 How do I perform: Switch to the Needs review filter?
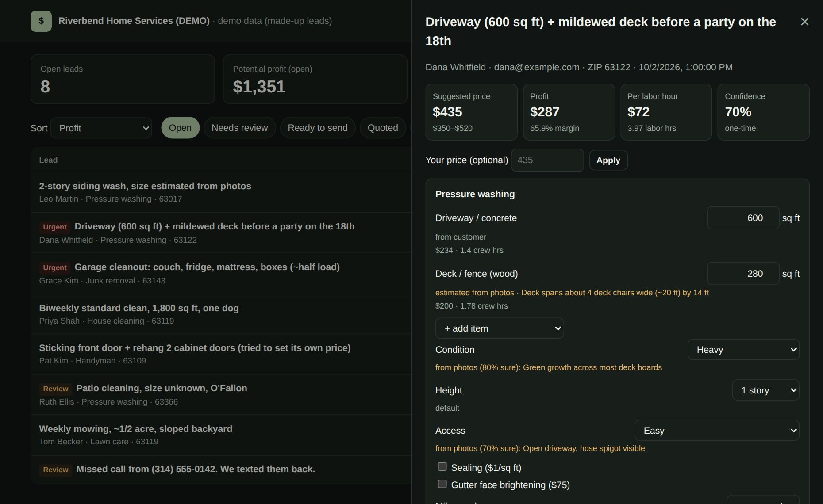point(240,128)
